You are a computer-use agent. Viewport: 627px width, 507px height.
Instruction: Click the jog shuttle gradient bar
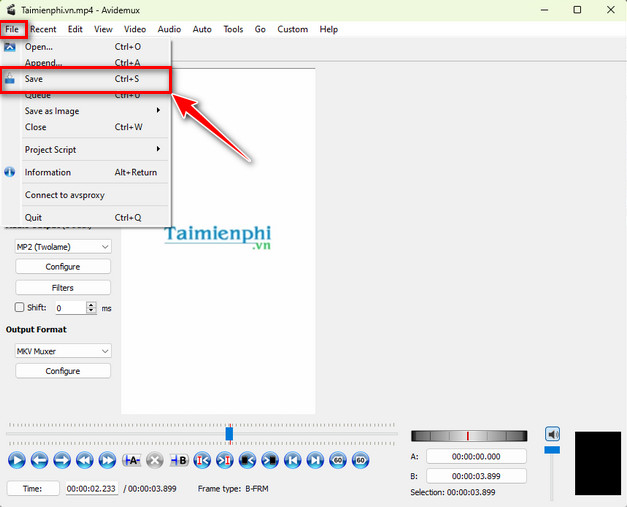tap(469, 436)
